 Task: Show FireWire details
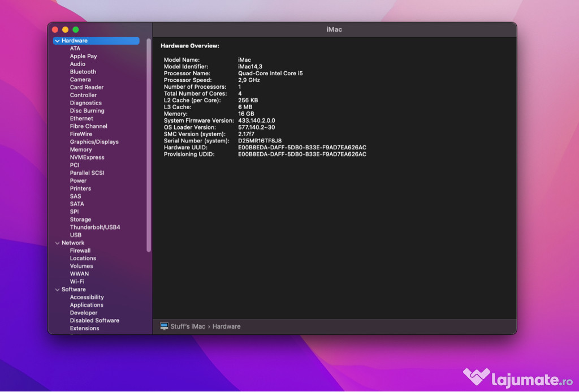click(81, 133)
